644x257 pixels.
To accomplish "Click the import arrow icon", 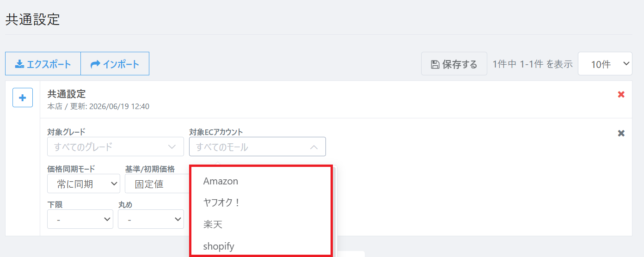I will [x=95, y=64].
